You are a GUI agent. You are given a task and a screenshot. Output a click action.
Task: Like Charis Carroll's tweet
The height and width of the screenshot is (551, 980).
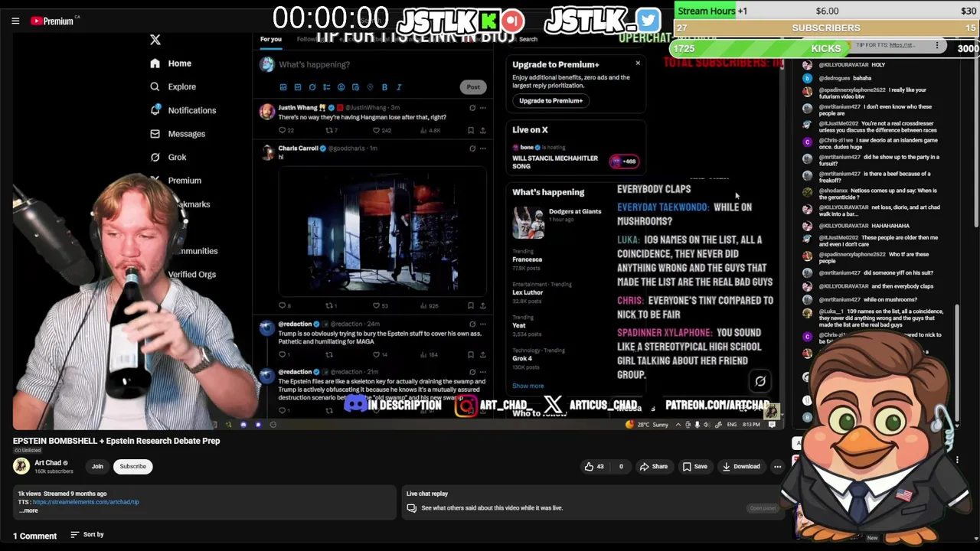coord(380,305)
